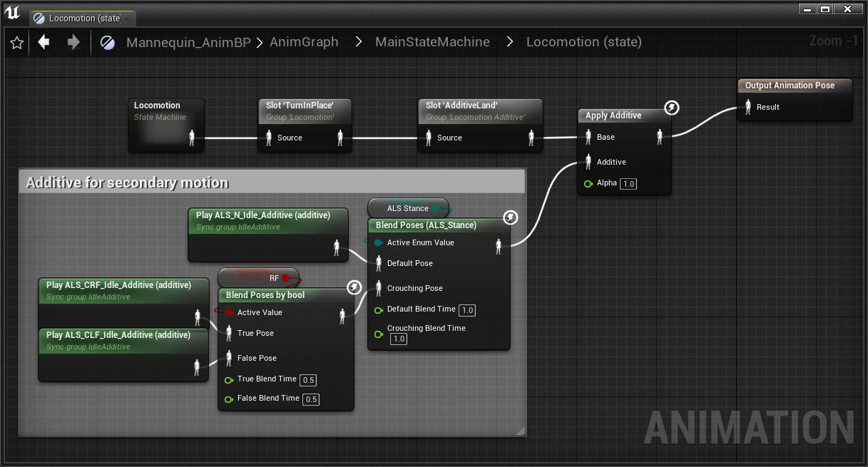Viewport: 868px width, 467px height.
Task: Switch to the Locomotion (state) tab
Action: tap(81, 18)
